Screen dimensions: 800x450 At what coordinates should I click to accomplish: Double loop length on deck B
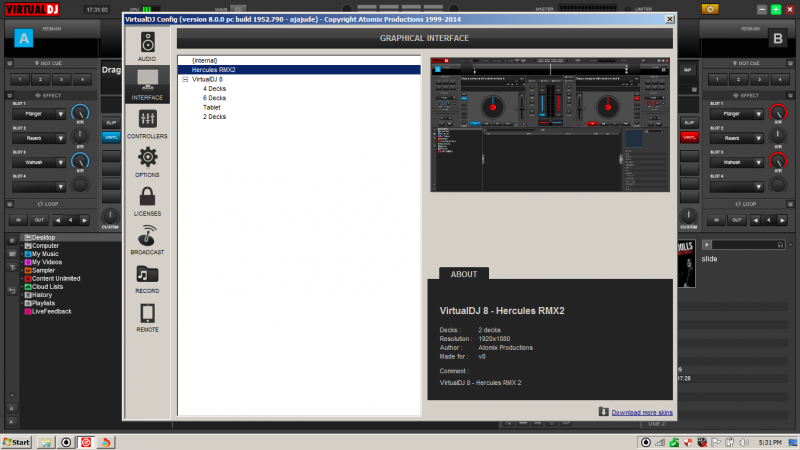tap(782, 220)
